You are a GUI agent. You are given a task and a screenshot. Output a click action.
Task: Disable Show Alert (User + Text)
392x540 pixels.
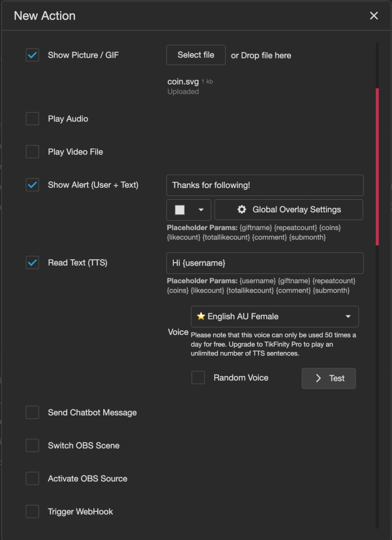point(32,185)
